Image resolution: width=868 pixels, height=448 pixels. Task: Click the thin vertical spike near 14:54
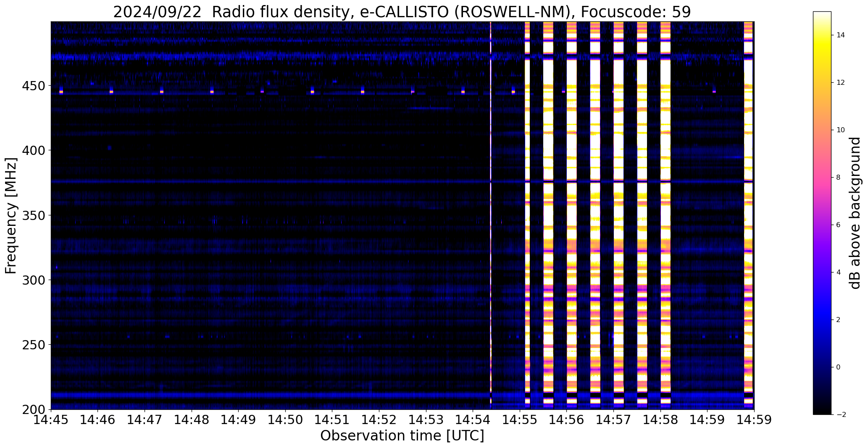click(491, 215)
